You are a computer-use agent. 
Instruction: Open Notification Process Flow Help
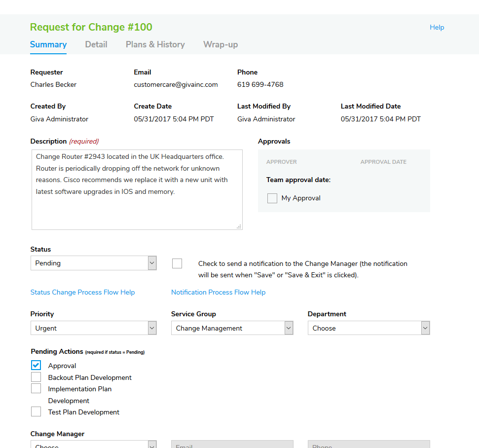coord(218,292)
